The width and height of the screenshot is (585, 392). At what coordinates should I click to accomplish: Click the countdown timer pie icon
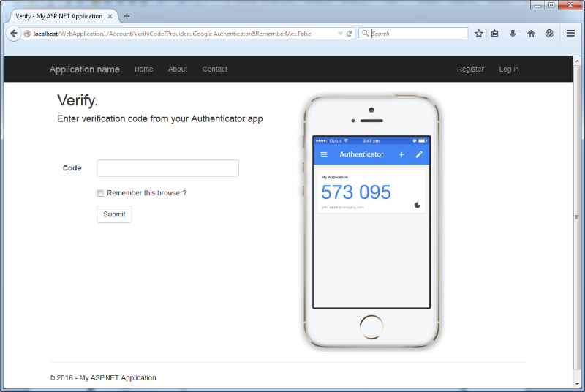click(x=418, y=205)
